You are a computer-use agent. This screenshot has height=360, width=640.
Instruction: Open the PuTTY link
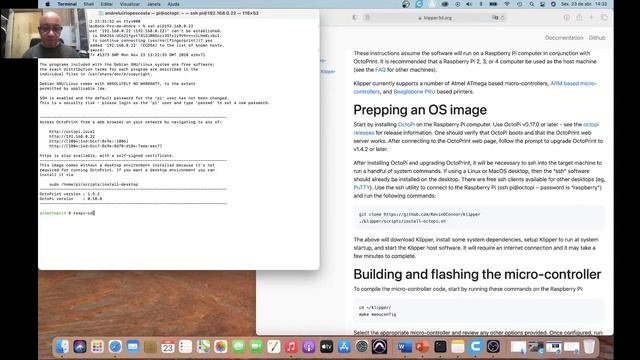click(362, 188)
